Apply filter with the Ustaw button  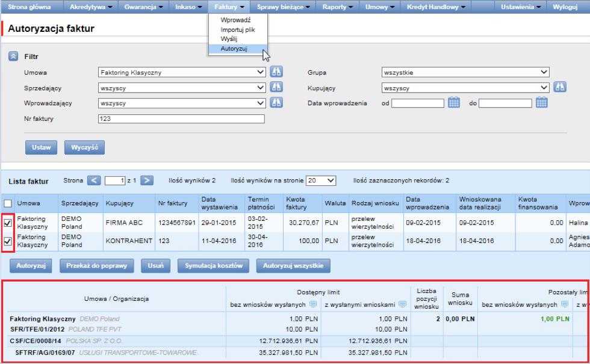pyautogui.click(x=41, y=147)
